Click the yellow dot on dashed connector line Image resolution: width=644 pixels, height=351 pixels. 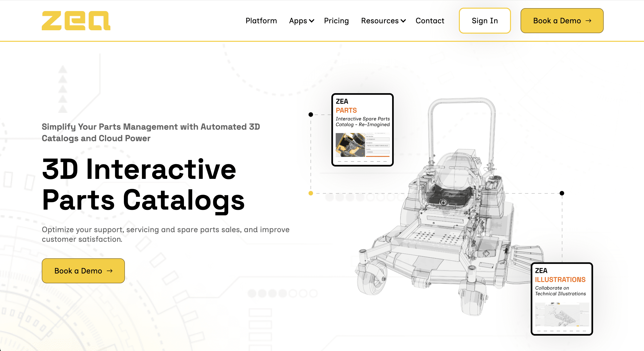coord(311,193)
